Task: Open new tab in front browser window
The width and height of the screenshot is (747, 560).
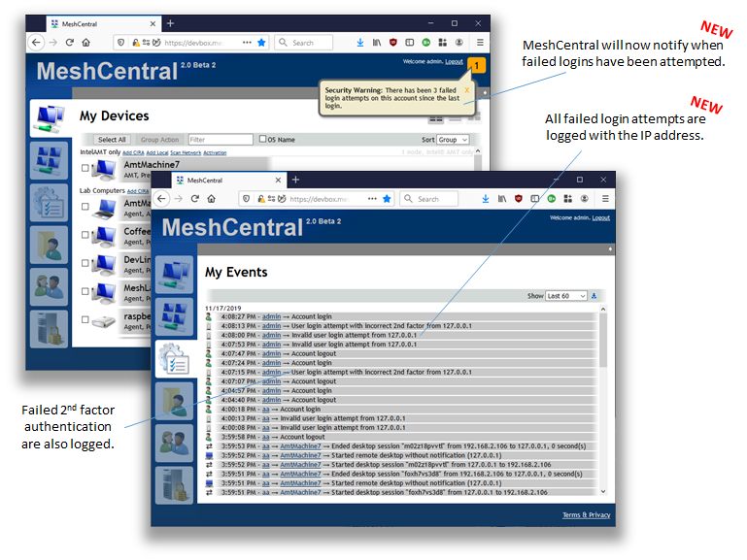Action: click(x=295, y=180)
